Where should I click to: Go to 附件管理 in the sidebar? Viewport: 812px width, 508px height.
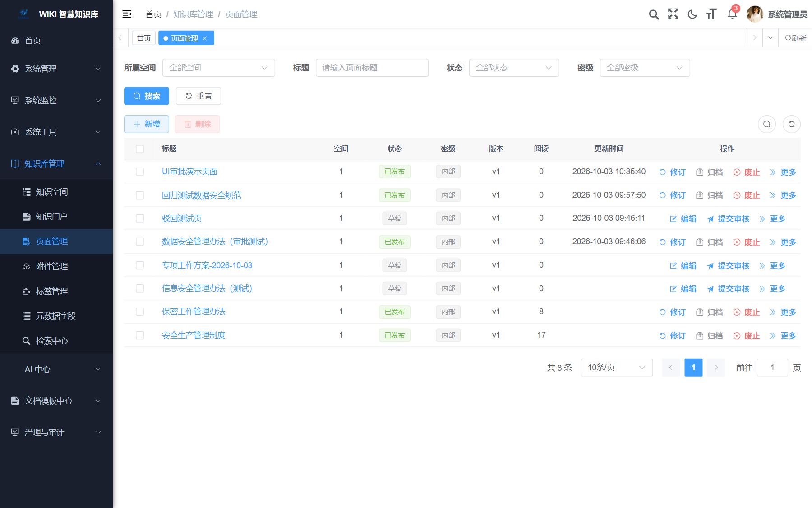56,266
